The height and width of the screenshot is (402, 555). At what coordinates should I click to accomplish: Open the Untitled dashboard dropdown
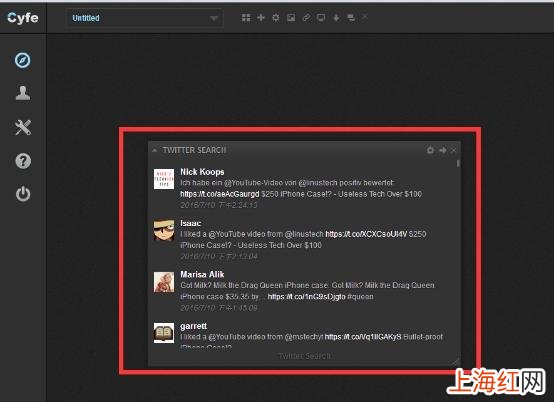(145, 18)
